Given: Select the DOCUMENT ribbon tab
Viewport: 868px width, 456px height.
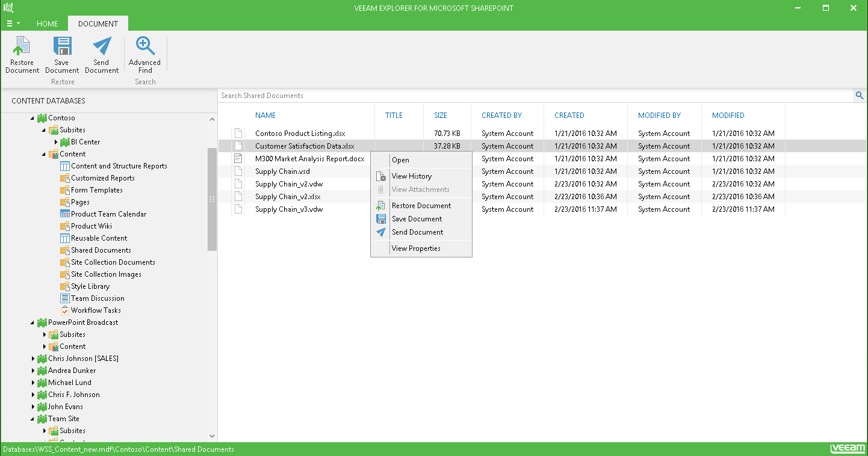Looking at the screenshot, I should pyautogui.click(x=98, y=24).
